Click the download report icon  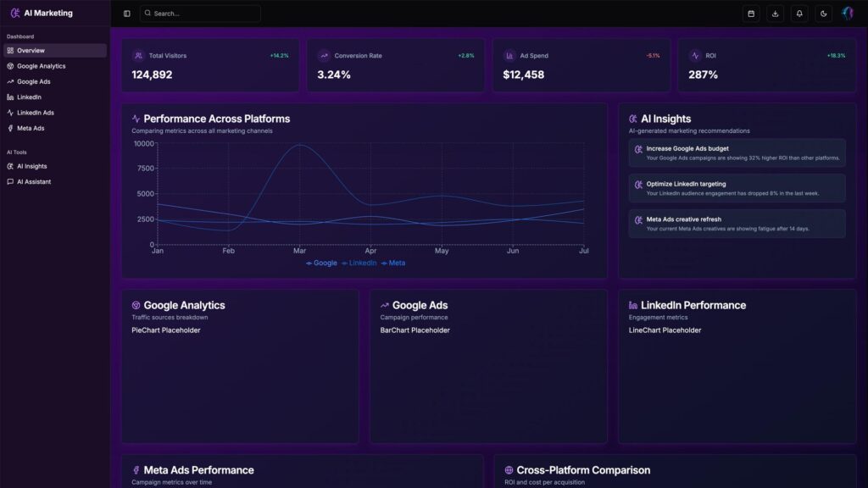(775, 14)
